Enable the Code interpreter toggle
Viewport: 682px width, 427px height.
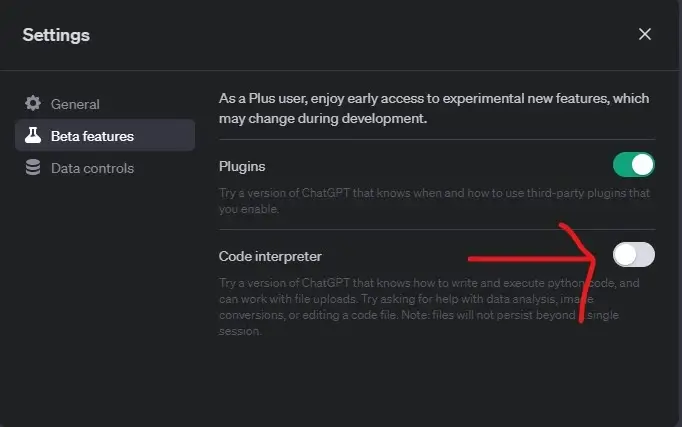pyautogui.click(x=633, y=255)
